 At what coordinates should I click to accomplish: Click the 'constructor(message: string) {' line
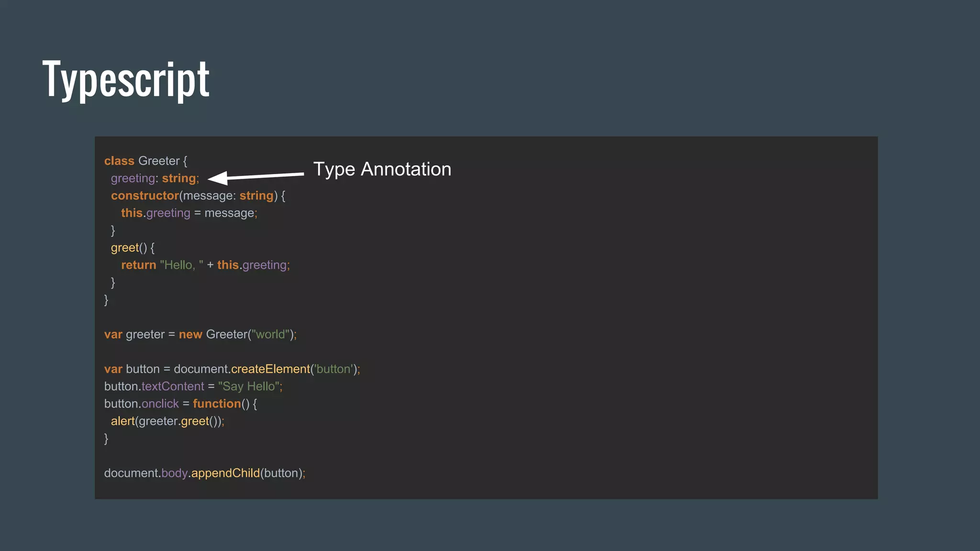(198, 196)
